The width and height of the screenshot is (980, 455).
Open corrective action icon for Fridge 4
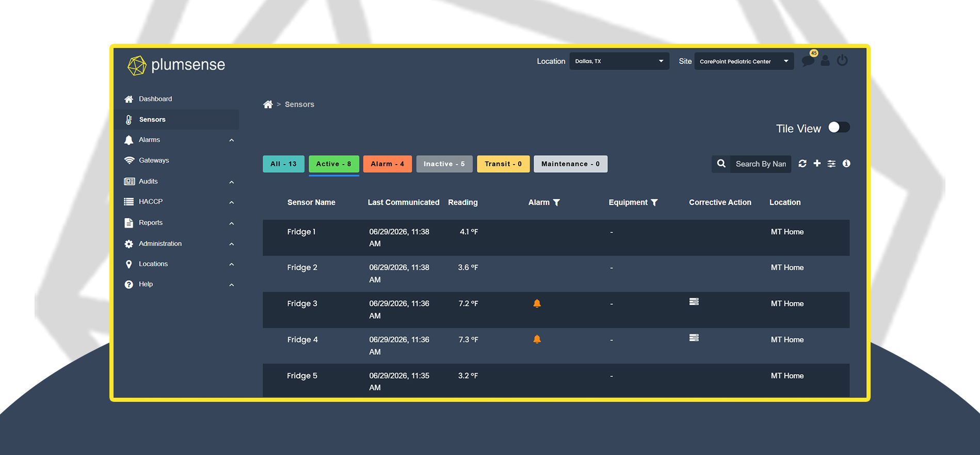tap(694, 338)
